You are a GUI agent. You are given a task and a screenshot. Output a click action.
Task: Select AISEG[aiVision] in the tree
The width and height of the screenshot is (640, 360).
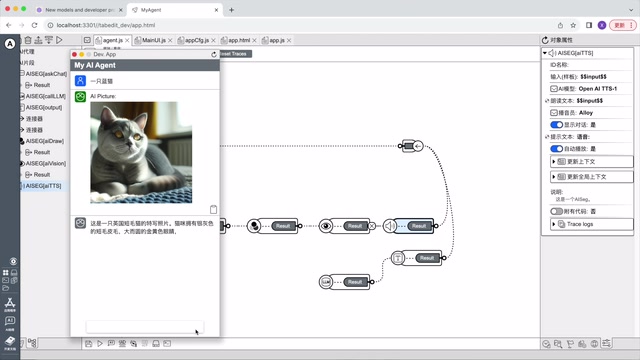click(x=46, y=163)
